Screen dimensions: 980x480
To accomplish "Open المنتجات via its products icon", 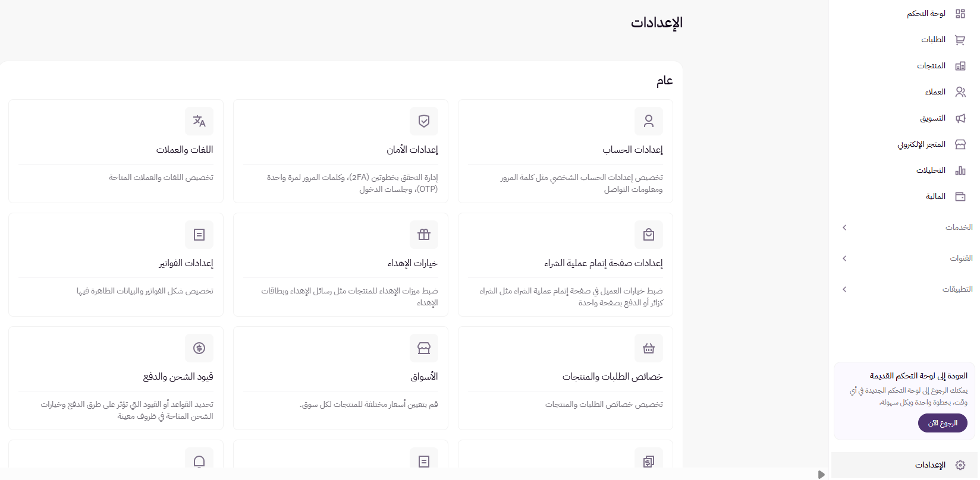I will pyautogui.click(x=962, y=65).
